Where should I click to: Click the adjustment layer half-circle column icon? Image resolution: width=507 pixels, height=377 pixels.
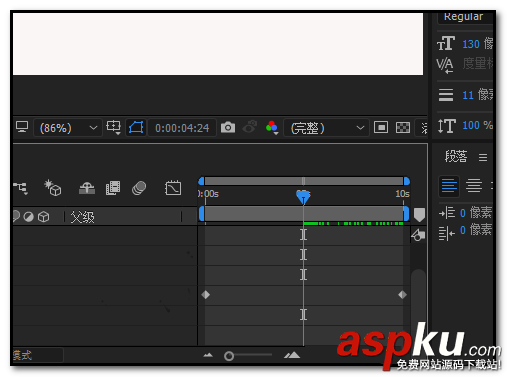(29, 217)
